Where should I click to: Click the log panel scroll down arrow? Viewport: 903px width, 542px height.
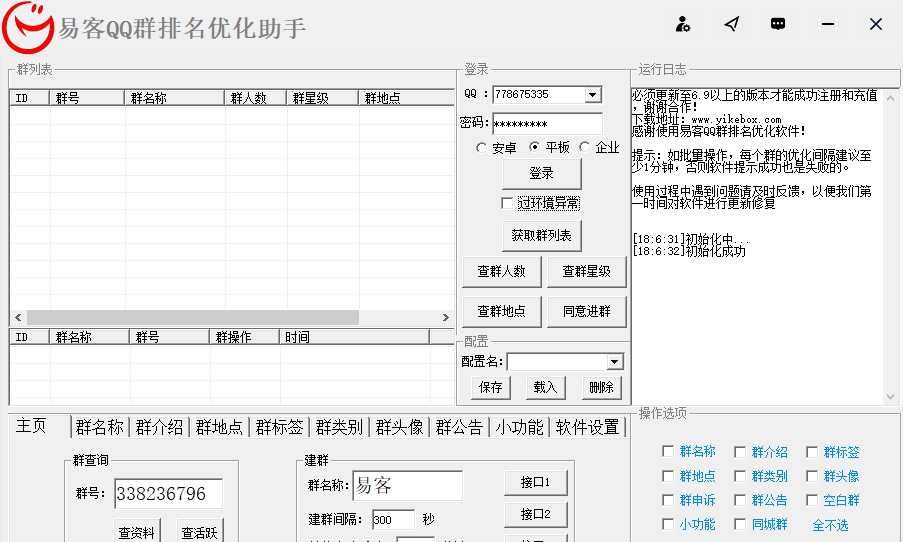click(x=890, y=397)
